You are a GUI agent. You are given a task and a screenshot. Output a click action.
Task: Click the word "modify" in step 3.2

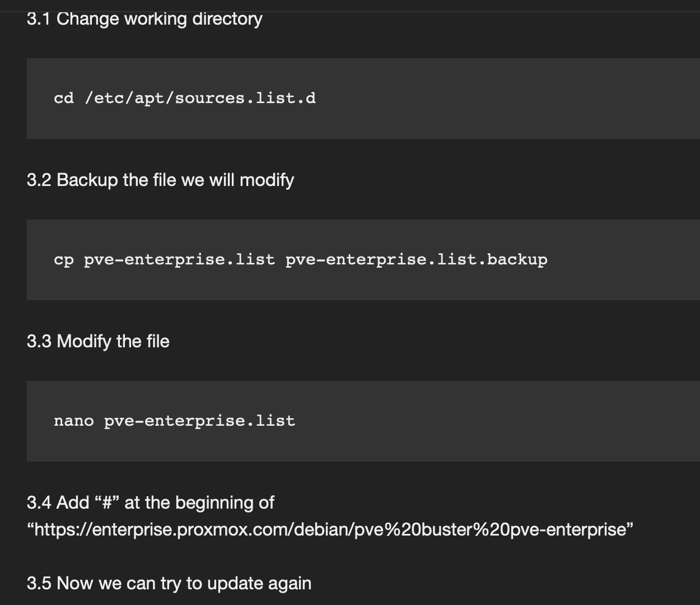click(x=267, y=180)
